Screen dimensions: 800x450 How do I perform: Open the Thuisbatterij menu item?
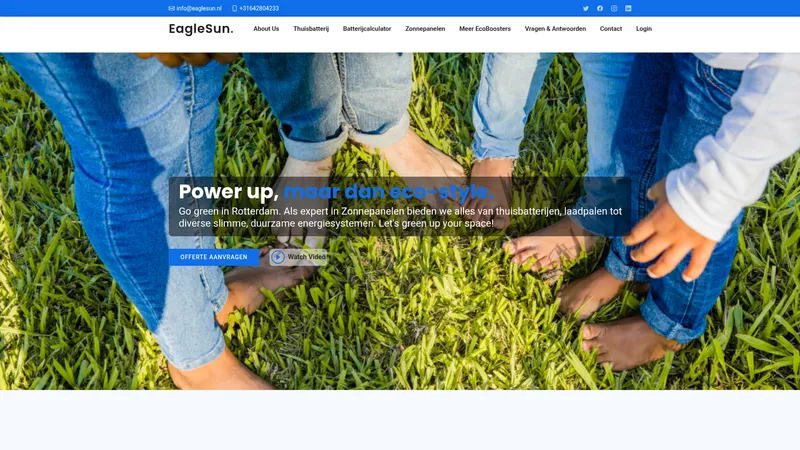coord(311,29)
